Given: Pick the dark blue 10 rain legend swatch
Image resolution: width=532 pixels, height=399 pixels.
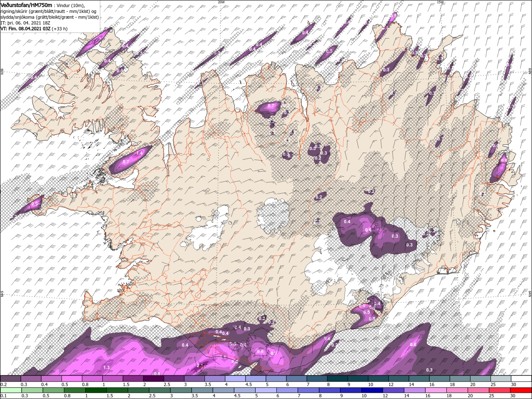Looking at the screenshot, I should point(372,390).
